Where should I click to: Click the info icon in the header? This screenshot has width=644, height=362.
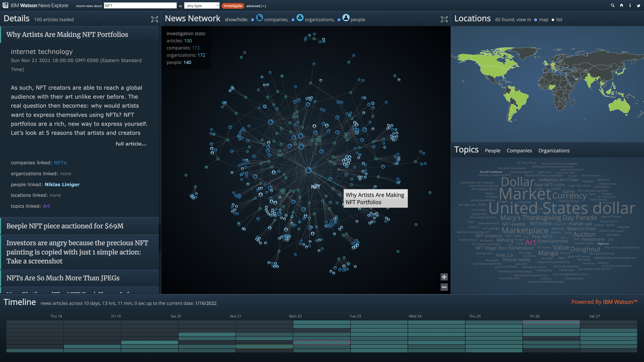[x=630, y=5]
